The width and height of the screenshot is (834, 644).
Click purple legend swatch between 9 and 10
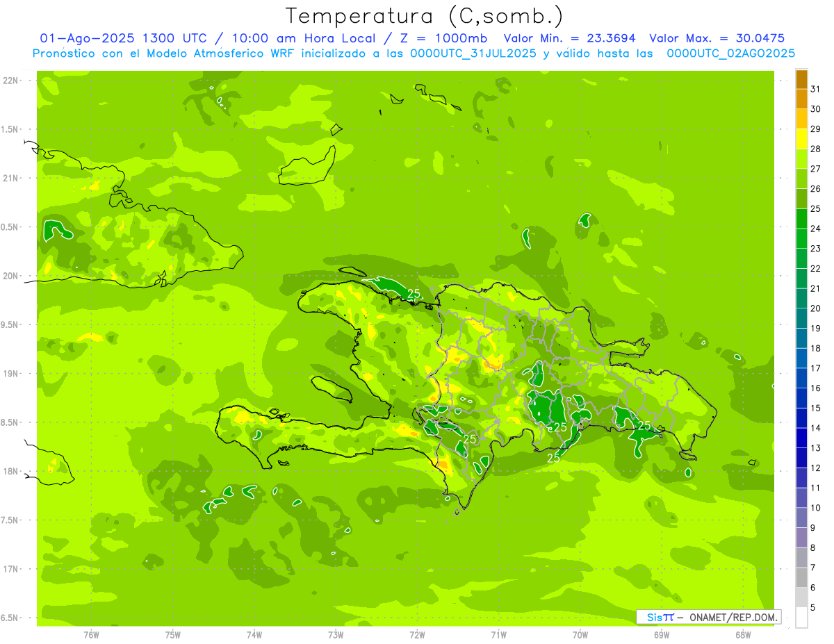[801, 518]
